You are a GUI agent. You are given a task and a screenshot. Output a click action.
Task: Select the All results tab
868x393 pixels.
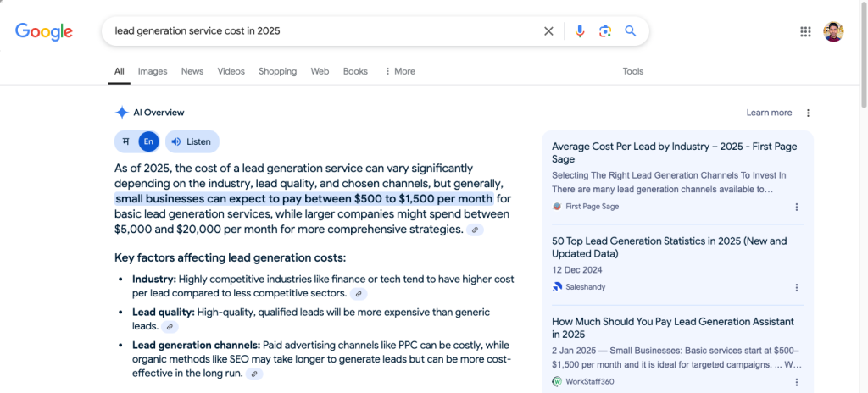(x=119, y=71)
